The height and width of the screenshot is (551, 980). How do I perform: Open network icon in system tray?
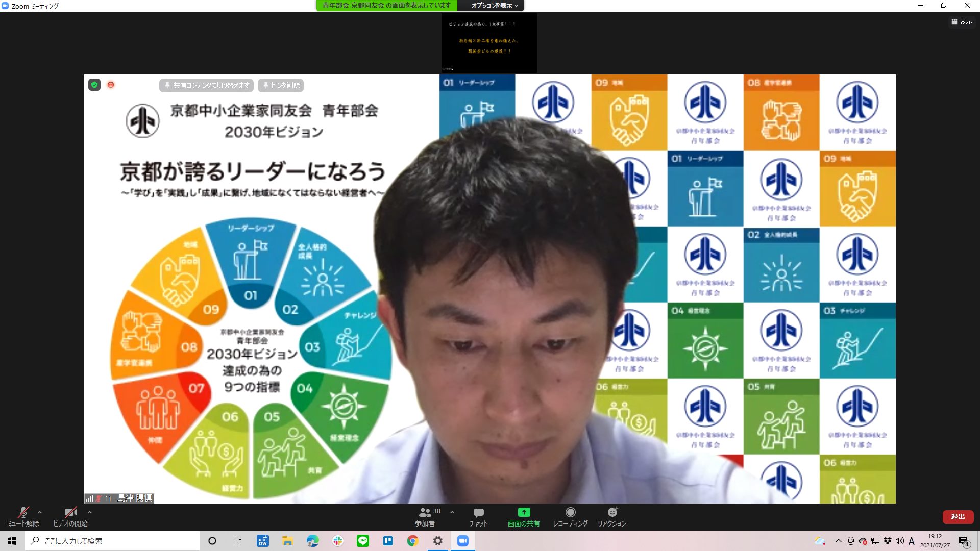pyautogui.click(x=875, y=541)
